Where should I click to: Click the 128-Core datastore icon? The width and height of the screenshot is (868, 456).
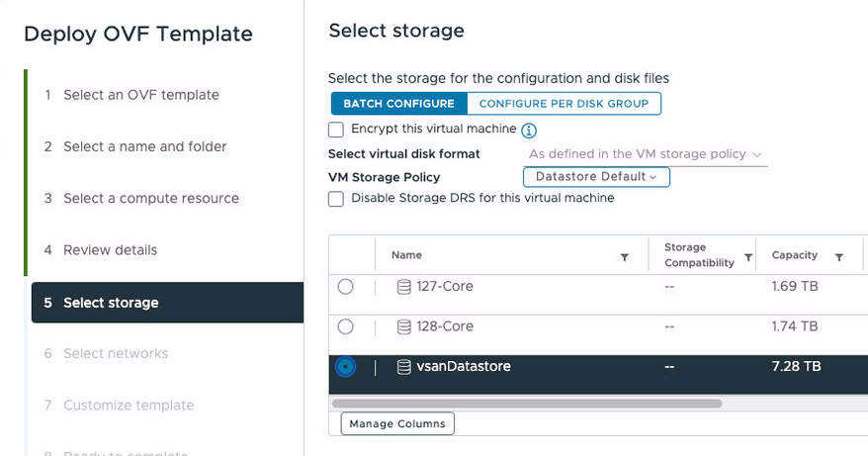404,326
